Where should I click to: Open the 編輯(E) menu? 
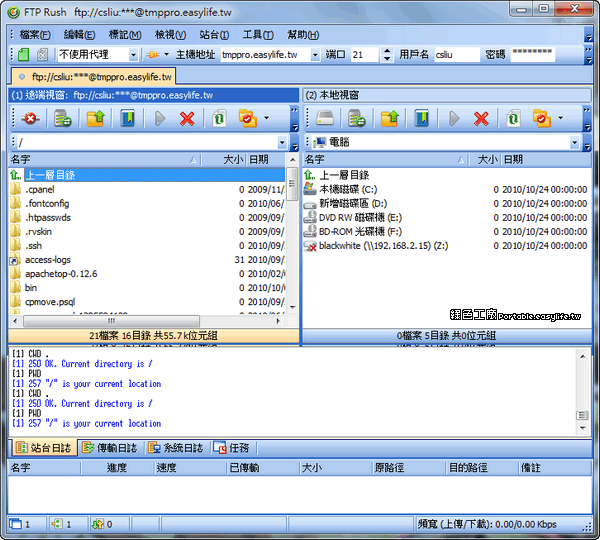pos(79,35)
